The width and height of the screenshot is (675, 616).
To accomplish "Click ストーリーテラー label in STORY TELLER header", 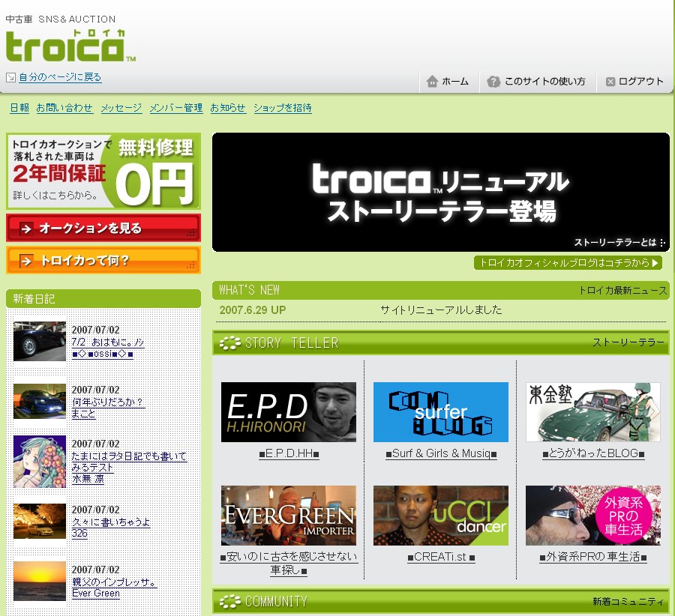I will pyautogui.click(x=628, y=342).
